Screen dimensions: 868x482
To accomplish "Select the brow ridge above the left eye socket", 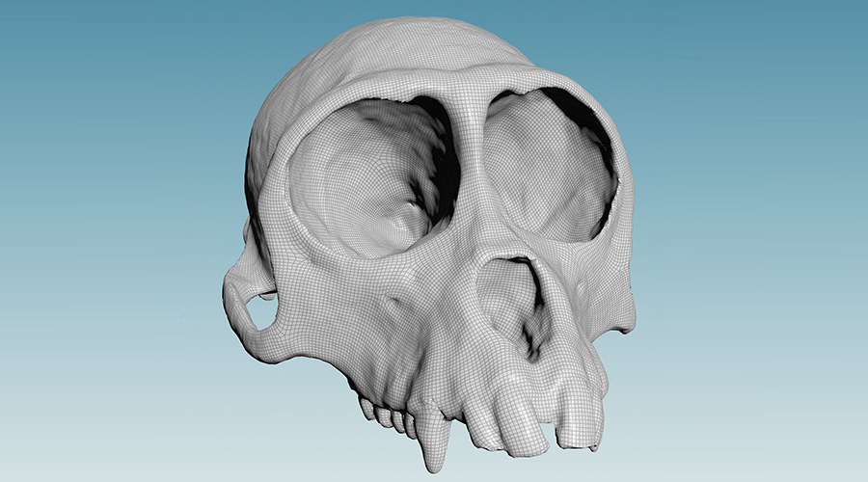I will coord(357,89).
